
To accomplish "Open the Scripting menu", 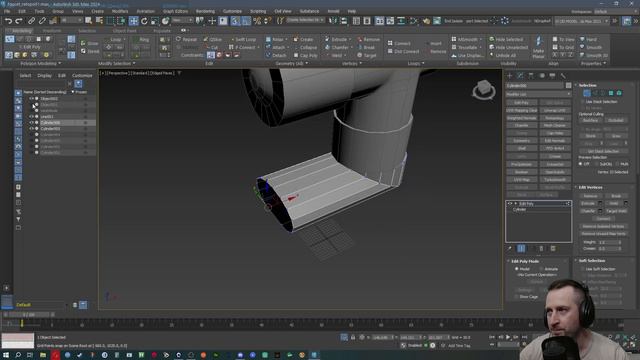I will pyautogui.click(x=258, y=11).
